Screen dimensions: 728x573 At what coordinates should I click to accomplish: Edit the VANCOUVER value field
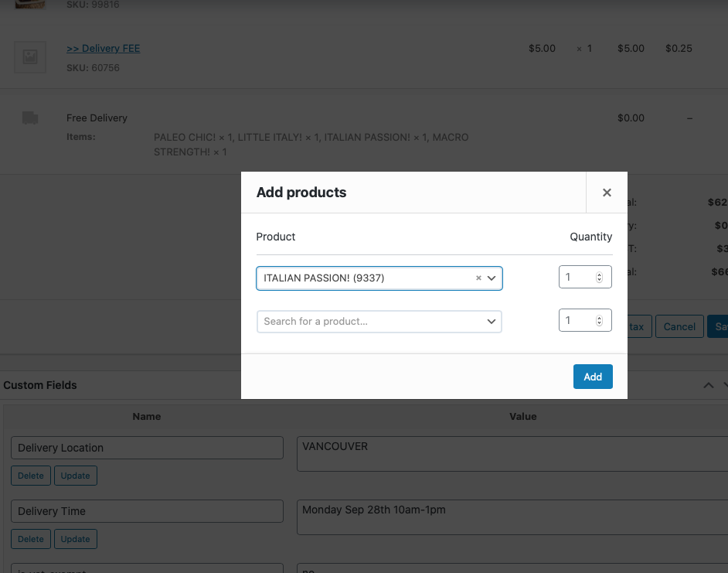(512, 453)
